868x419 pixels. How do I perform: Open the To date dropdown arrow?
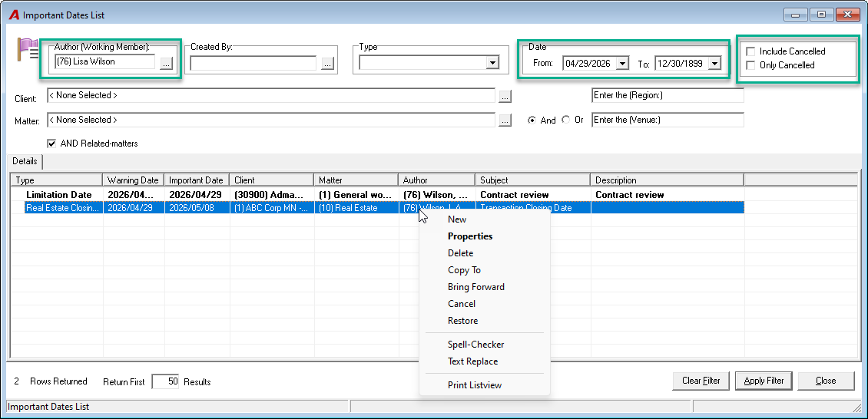[714, 64]
